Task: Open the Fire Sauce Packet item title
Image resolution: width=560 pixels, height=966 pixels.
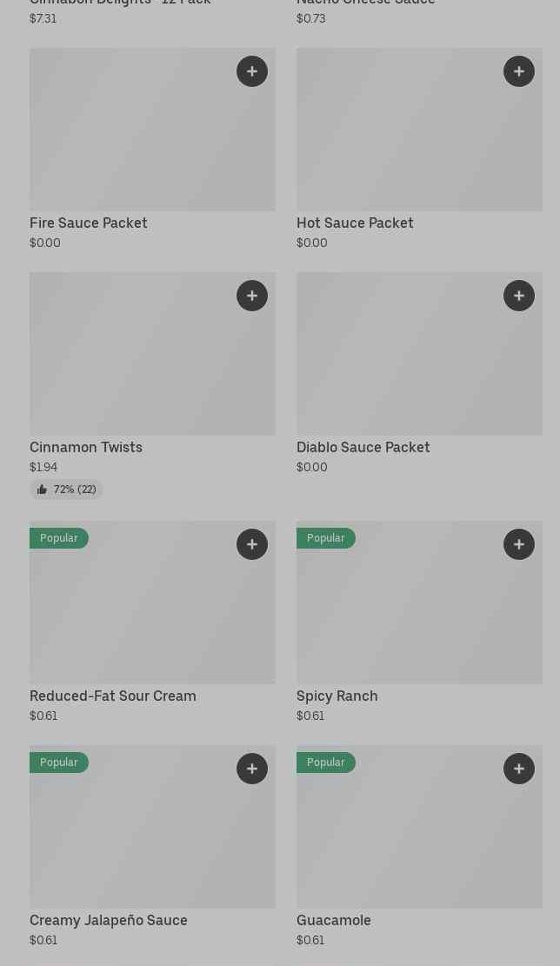Action: [x=89, y=223]
